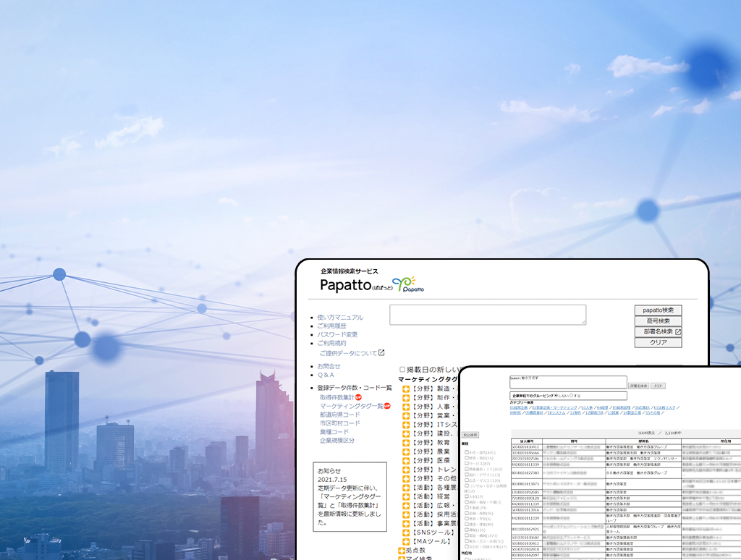Open the ご利用履歴 link
This screenshot has width=741, height=560.
point(331,326)
